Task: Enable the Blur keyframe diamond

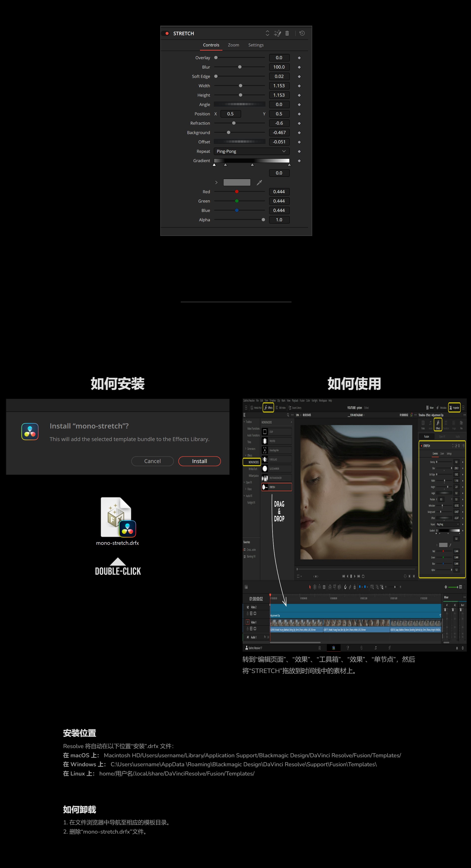Action: 299,67
